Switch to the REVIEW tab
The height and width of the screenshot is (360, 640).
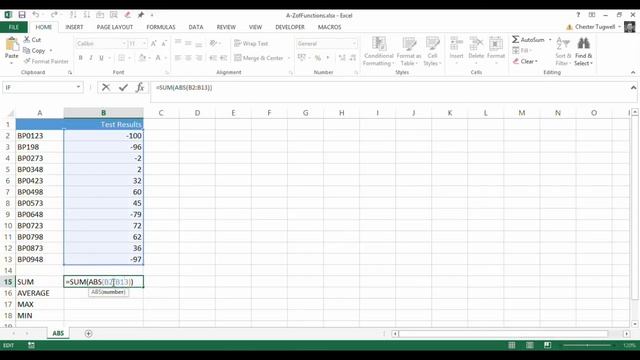226,27
